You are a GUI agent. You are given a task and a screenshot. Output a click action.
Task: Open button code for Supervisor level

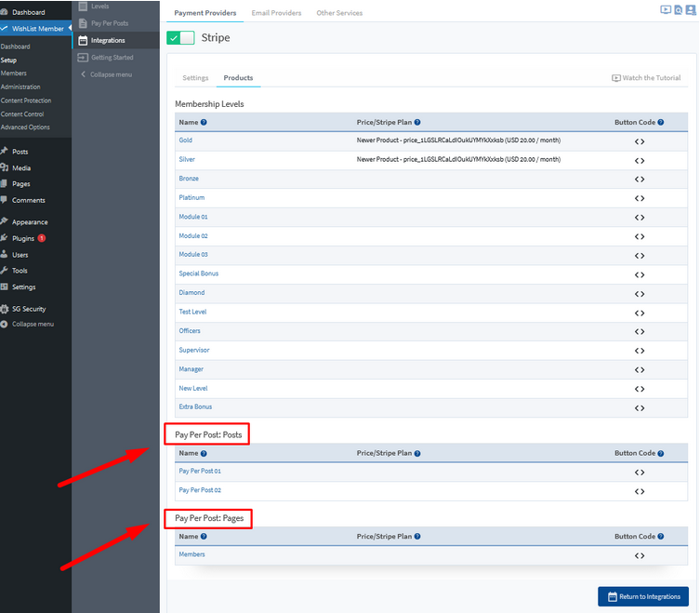pyautogui.click(x=640, y=351)
